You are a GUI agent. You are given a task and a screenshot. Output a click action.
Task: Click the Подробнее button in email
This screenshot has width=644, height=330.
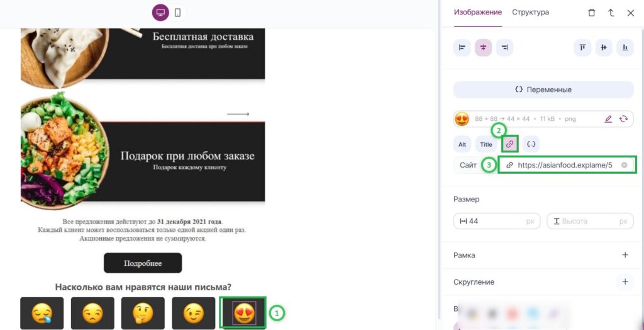click(143, 263)
